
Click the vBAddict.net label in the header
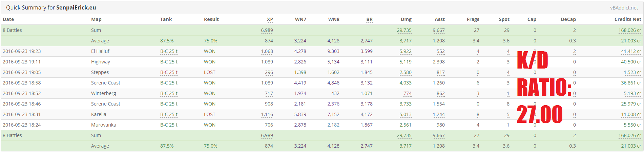(x=624, y=7)
